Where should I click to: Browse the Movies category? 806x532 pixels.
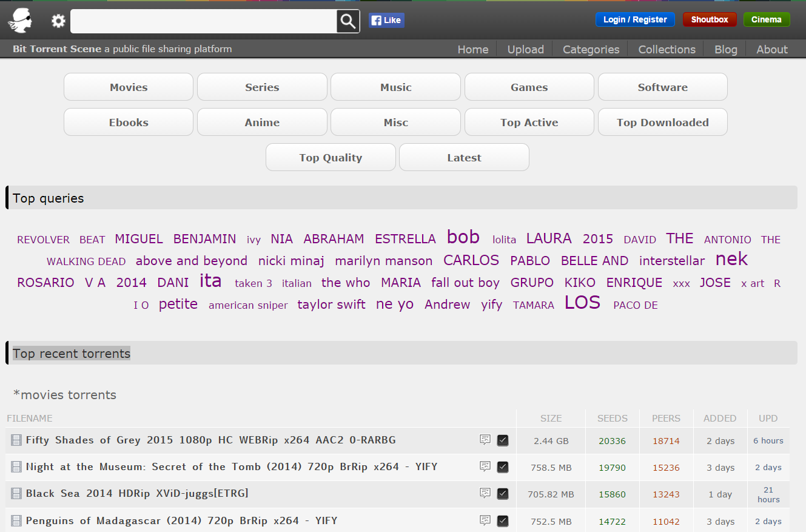coord(129,87)
